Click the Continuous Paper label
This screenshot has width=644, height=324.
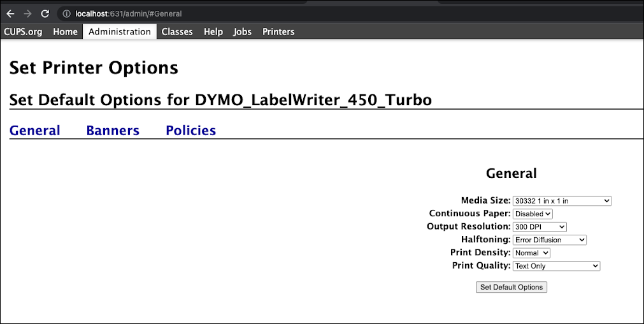[x=470, y=214]
